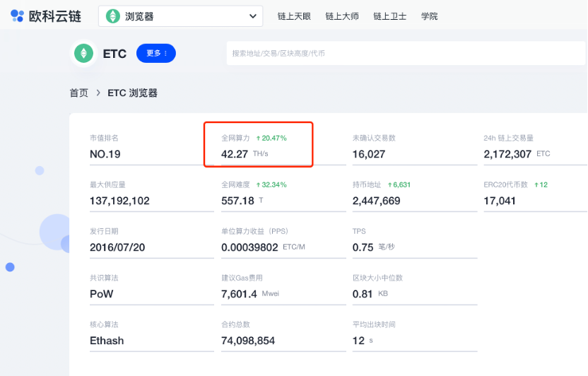Click the 持币地址 label

pos(367,184)
